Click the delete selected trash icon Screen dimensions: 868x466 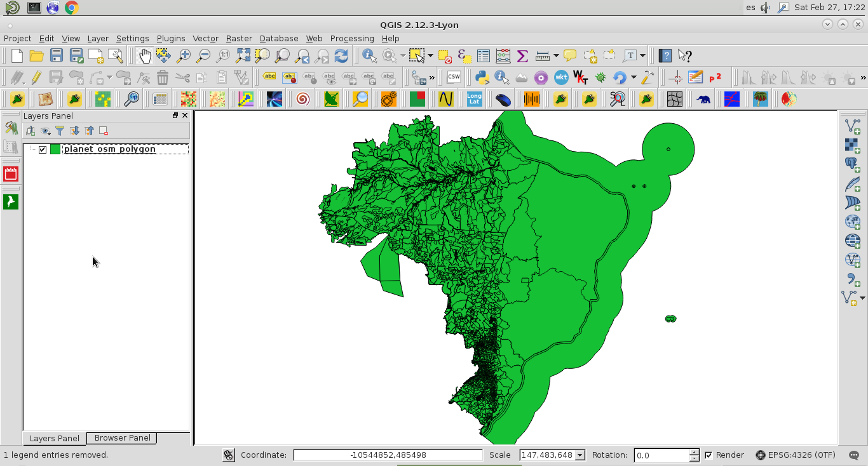pyautogui.click(x=163, y=77)
